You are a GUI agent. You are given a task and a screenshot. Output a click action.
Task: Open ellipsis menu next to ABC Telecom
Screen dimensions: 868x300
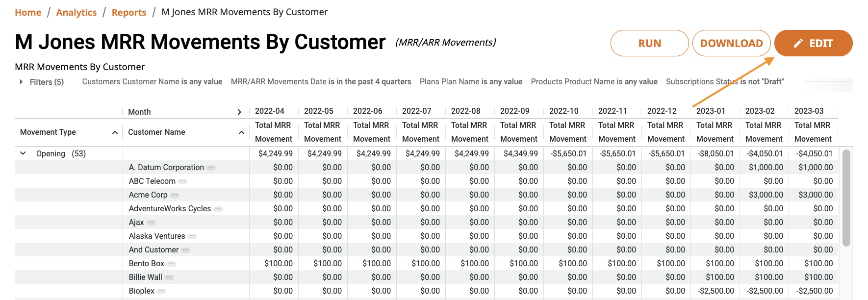pyautogui.click(x=182, y=181)
